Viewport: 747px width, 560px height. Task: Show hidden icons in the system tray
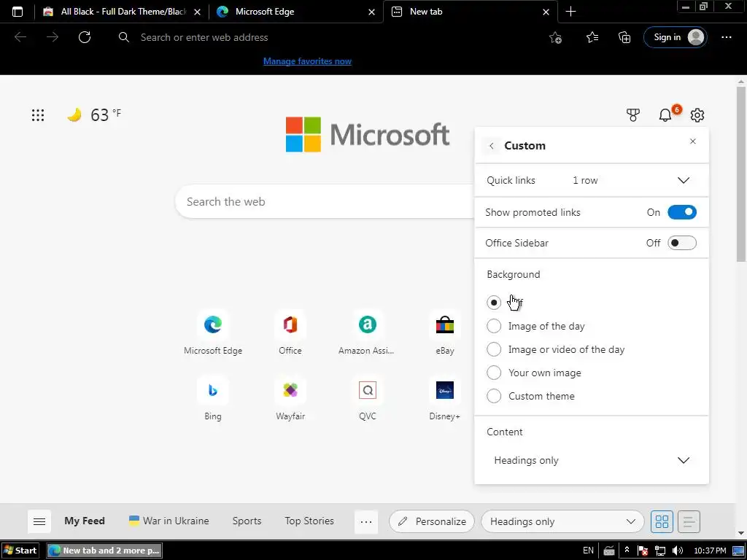(x=627, y=551)
